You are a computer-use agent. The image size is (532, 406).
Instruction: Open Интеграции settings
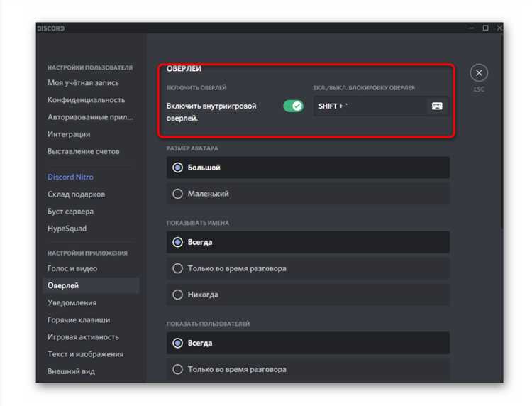69,134
